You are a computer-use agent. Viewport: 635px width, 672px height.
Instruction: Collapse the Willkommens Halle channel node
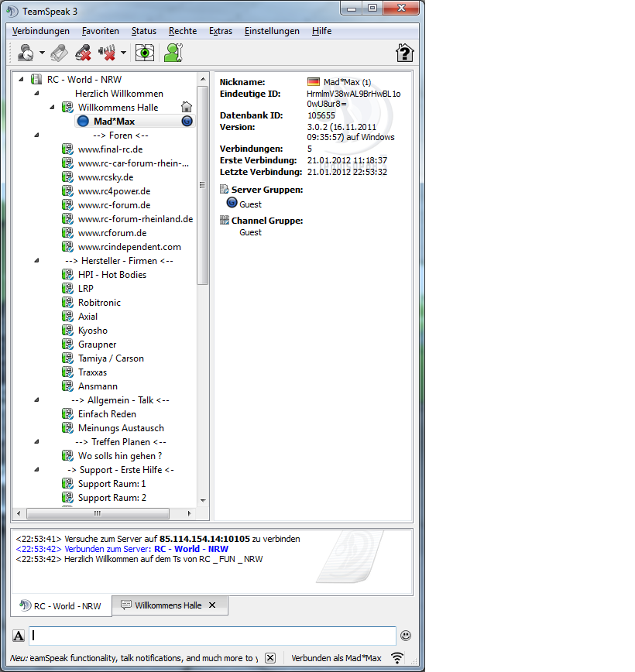[x=52, y=108]
